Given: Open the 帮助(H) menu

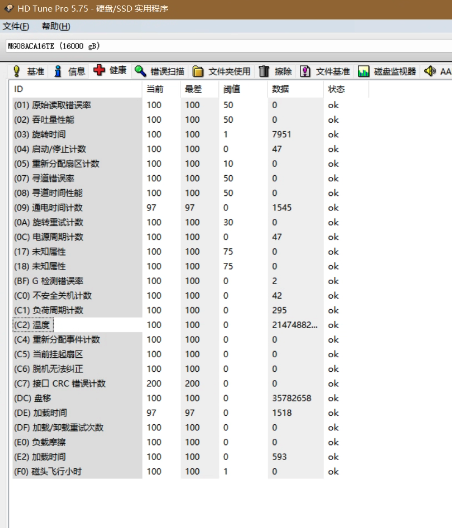Looking at the screenshot, I should (x=56, y=26).
